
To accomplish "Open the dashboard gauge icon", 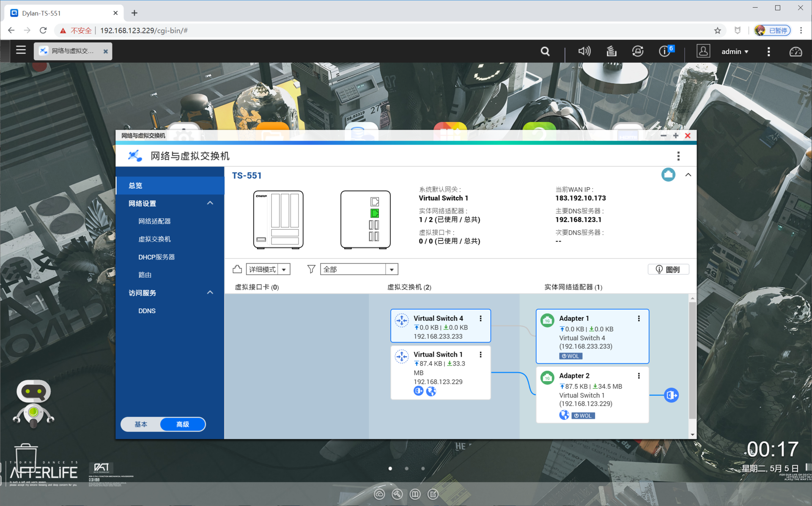I will (x=796, y=52).
